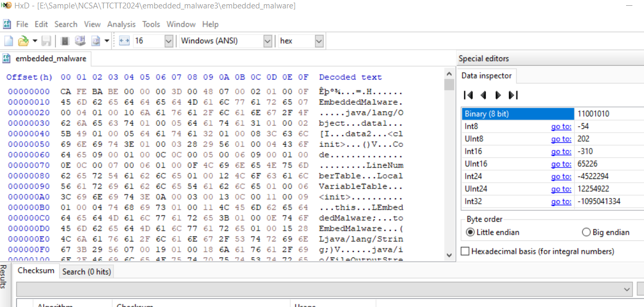Select byte CA at offset 00000000

(x=65, y=92)
